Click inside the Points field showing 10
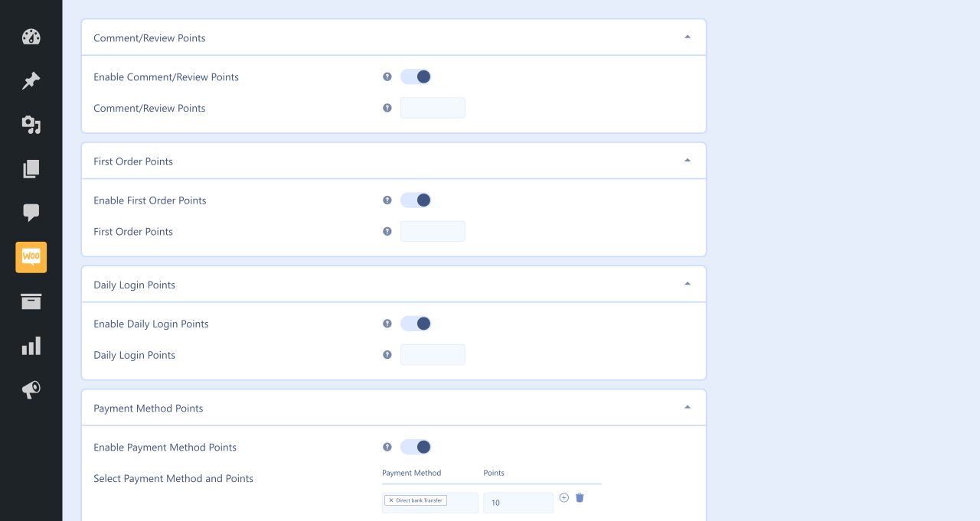The height and width of the screenshot is (521, 980). click(x=518, y=503)
